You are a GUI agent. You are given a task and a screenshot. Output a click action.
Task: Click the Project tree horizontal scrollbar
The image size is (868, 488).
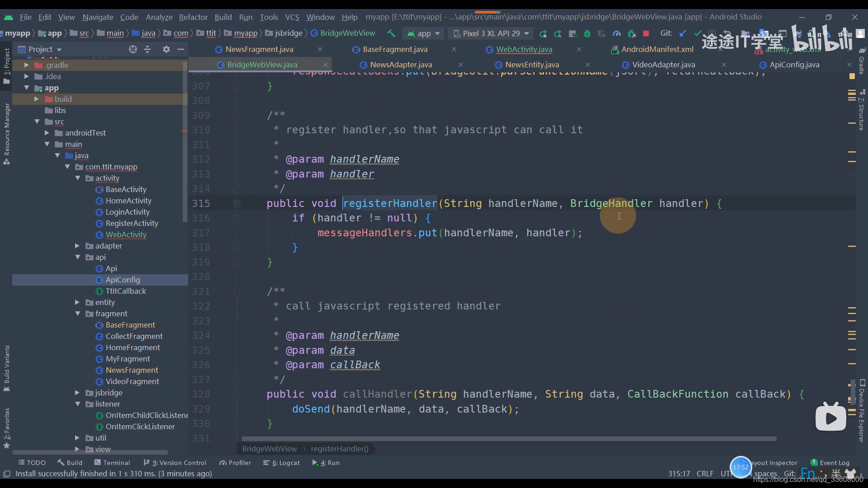coord(90,452)
